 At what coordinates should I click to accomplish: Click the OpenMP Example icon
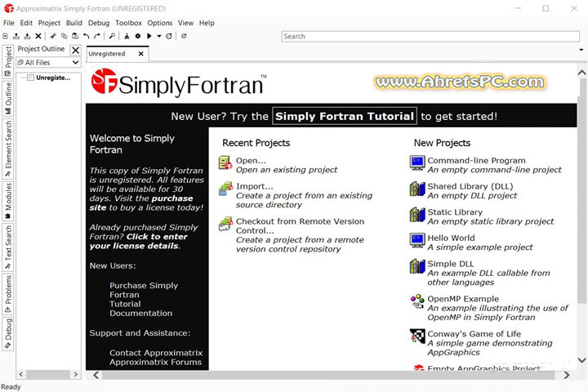[x=417, y=301]
